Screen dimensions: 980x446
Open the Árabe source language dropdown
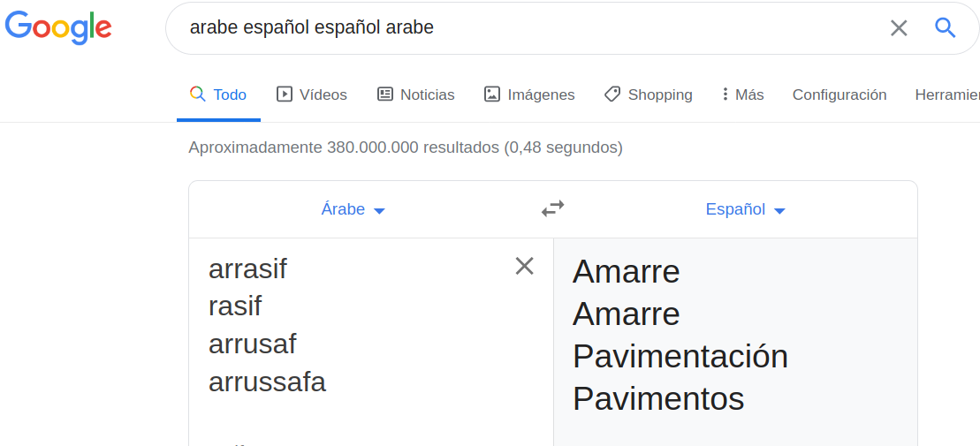click(353, 209)
